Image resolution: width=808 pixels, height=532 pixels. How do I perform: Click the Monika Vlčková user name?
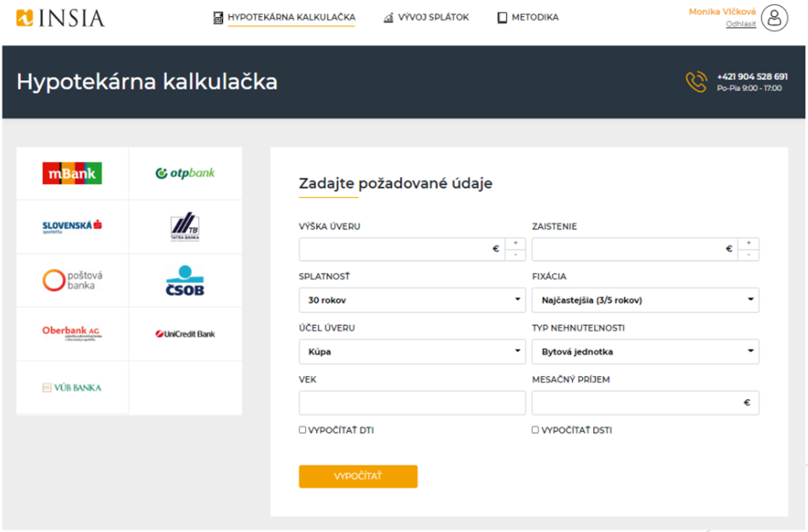pos(722,12)
